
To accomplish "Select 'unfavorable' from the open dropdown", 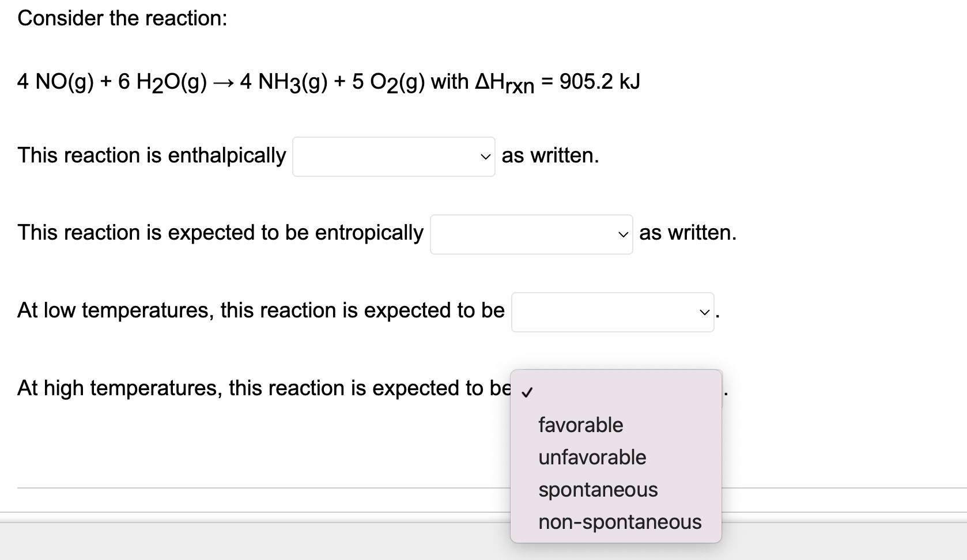I will point(591,457).
